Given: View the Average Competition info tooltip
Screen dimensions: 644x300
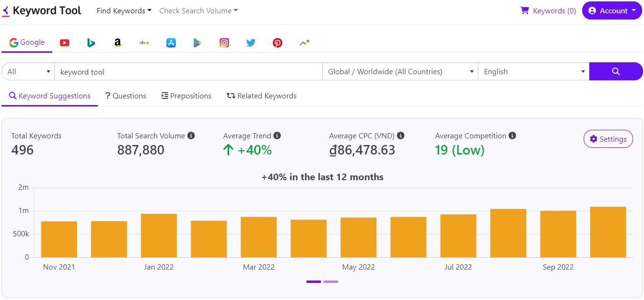Looking at the screenshot, I should [512, 135].
